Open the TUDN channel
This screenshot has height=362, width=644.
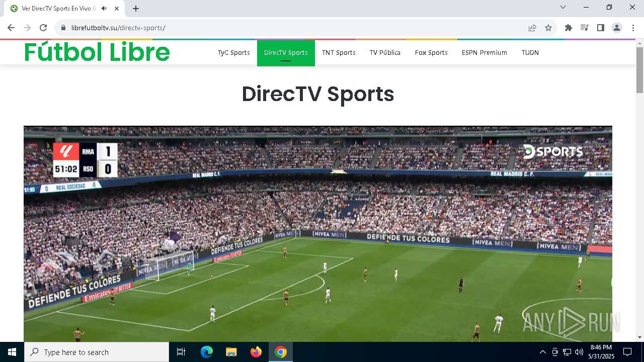point(530,52)
